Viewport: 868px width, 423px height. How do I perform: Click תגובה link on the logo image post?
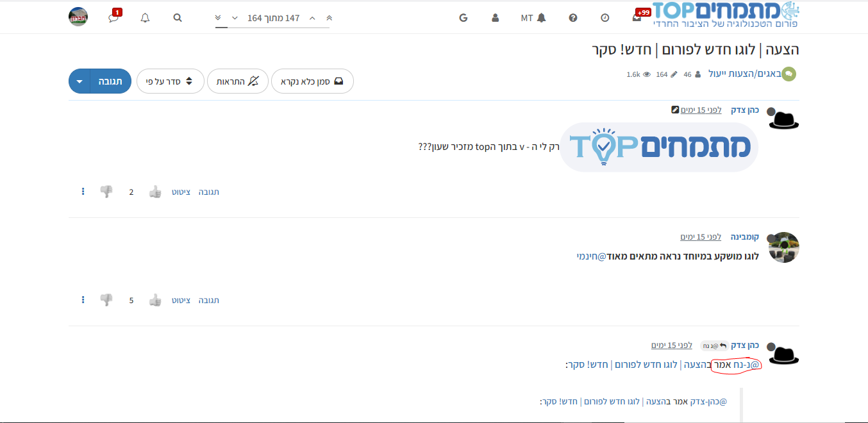pos(209,192)
